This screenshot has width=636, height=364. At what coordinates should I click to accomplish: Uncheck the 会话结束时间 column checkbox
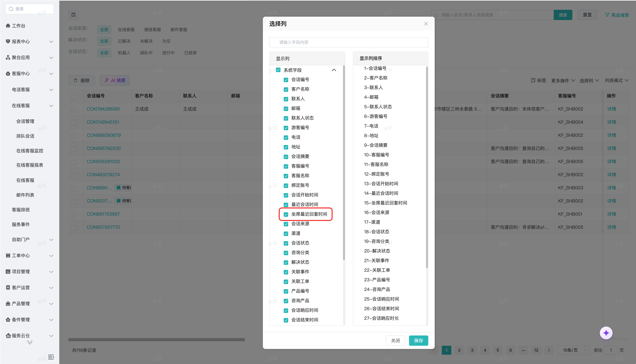286,320
